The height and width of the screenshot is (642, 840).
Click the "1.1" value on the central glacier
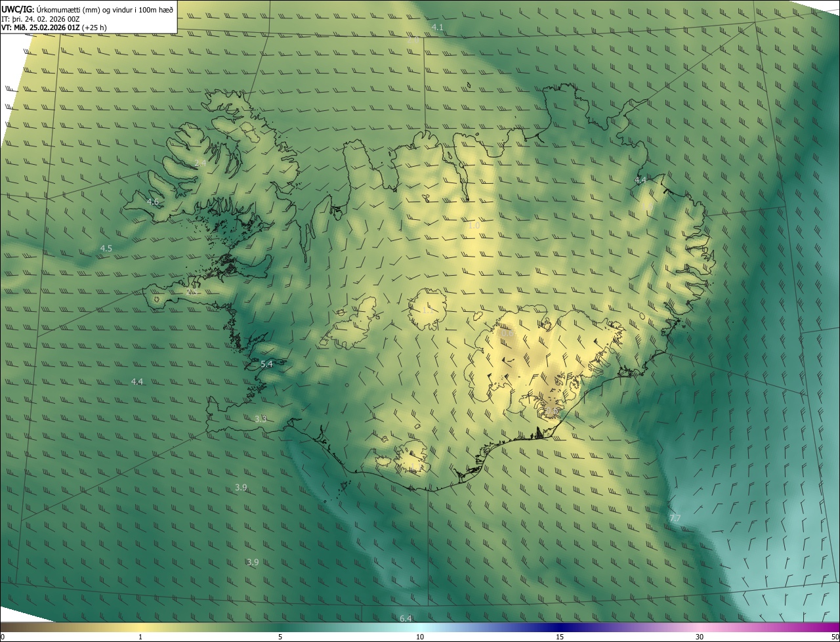427,310
